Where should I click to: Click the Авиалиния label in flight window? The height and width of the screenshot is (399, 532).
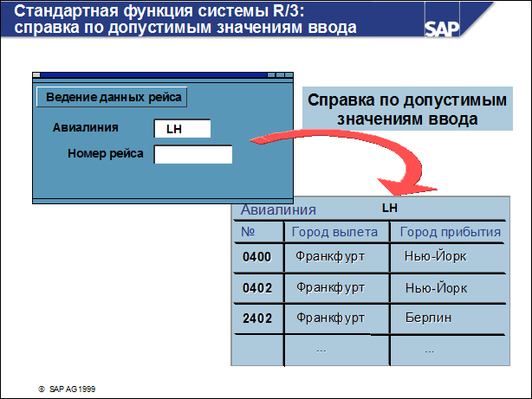(86, 127)
